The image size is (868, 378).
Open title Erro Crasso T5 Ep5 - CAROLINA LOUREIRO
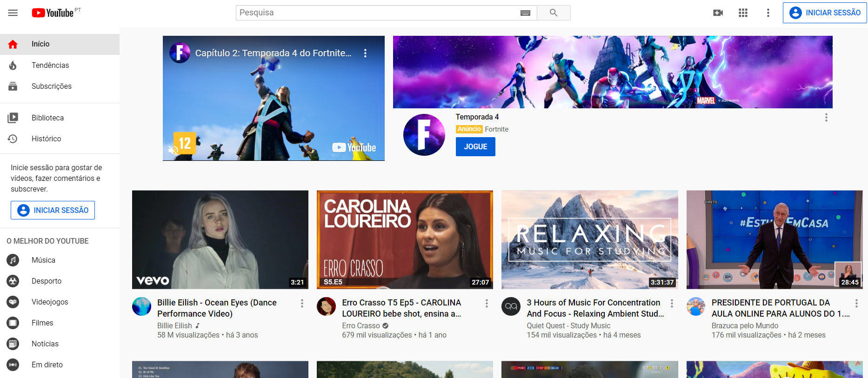(401, 308)
